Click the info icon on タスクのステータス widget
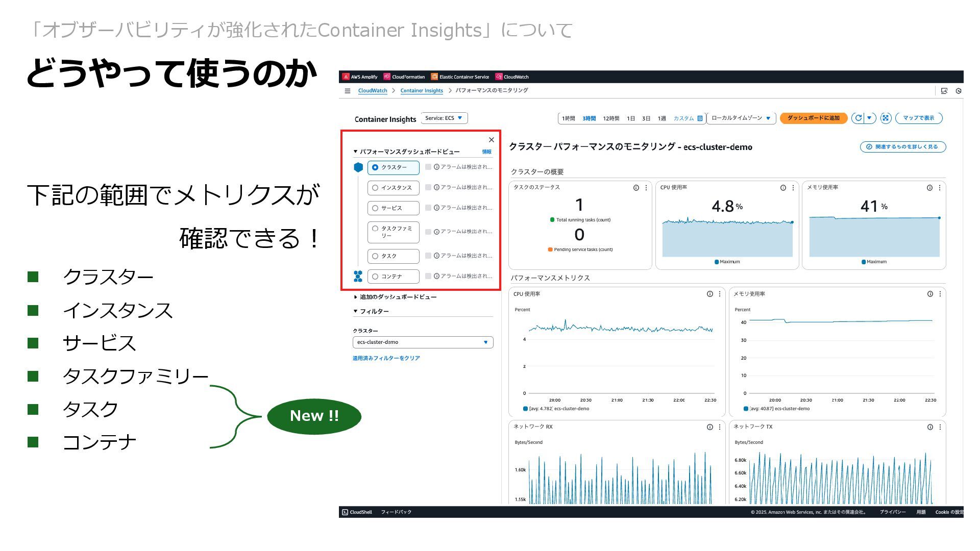 pyautogui.click(x=636, y=188)
